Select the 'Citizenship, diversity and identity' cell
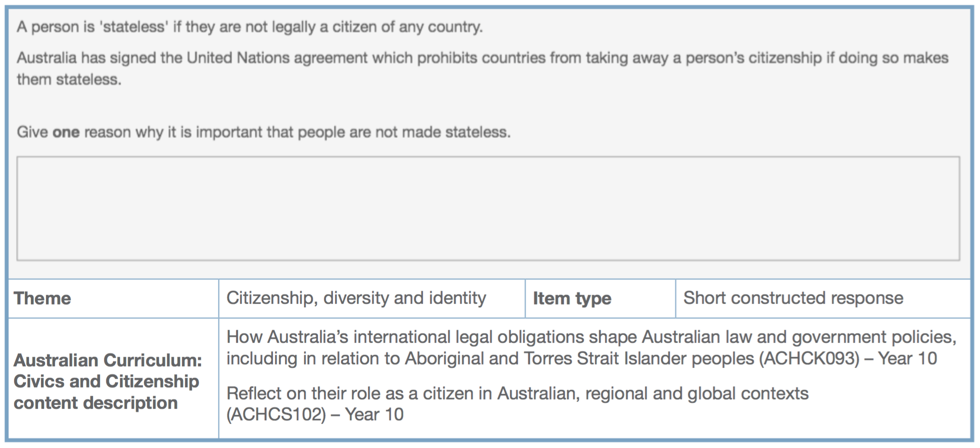This screenshot has width=980, height=448. click(372, 298)
